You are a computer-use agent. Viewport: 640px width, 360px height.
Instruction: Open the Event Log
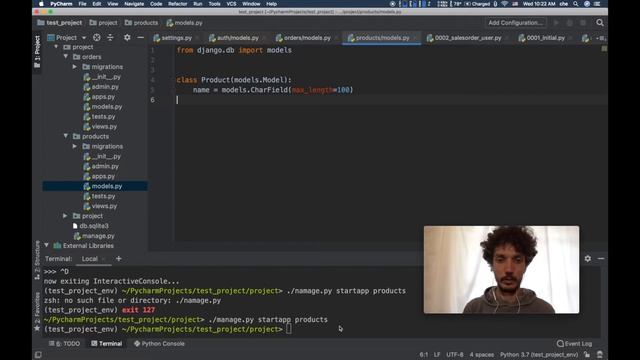coord(574,344)
